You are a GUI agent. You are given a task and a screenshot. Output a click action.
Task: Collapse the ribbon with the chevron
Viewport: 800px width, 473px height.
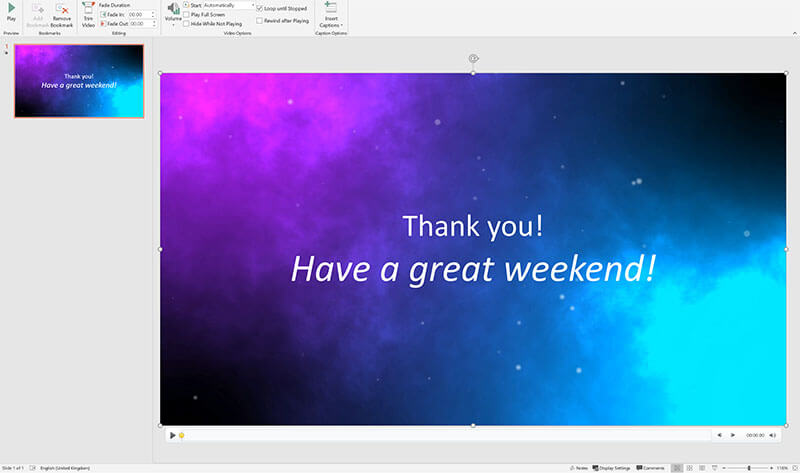click(x=794, y=33)
